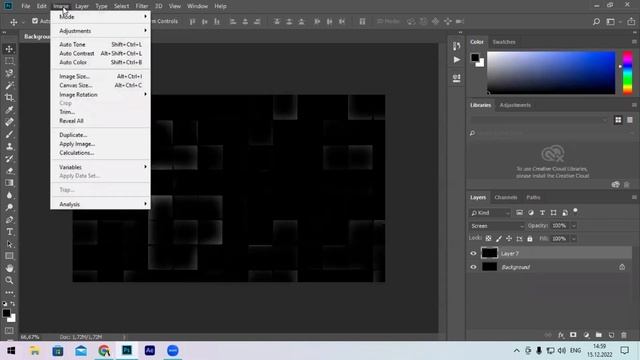Viewport: 640px width, 360px height.
Task: Create a new group folder
Action: click(599, 335)
